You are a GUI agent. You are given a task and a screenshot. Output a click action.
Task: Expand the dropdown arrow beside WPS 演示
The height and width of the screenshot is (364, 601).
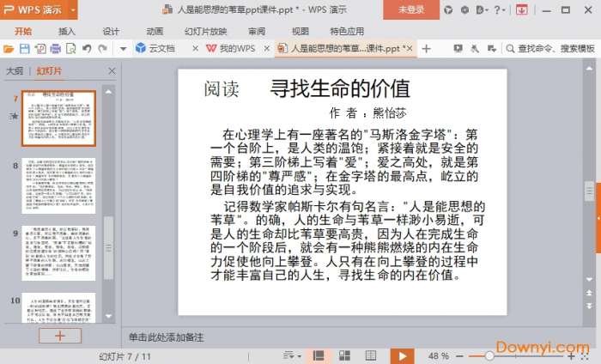73,9
